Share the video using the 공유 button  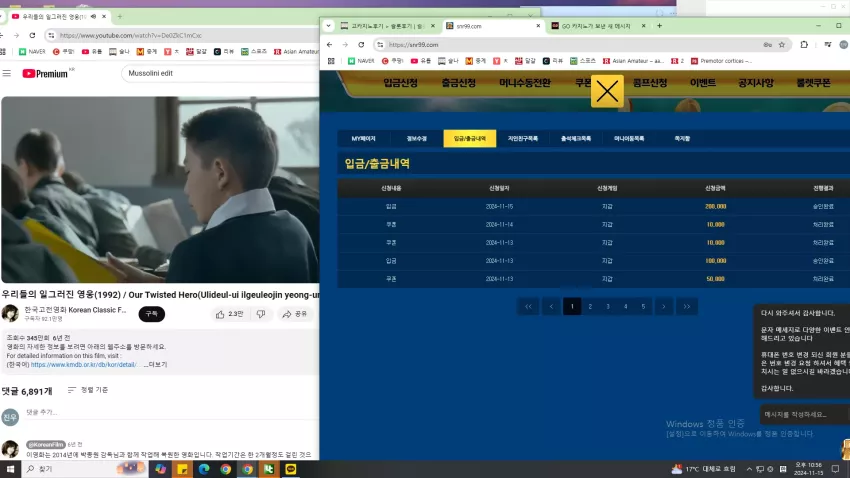pyautogui.click(x=295, y=314)
